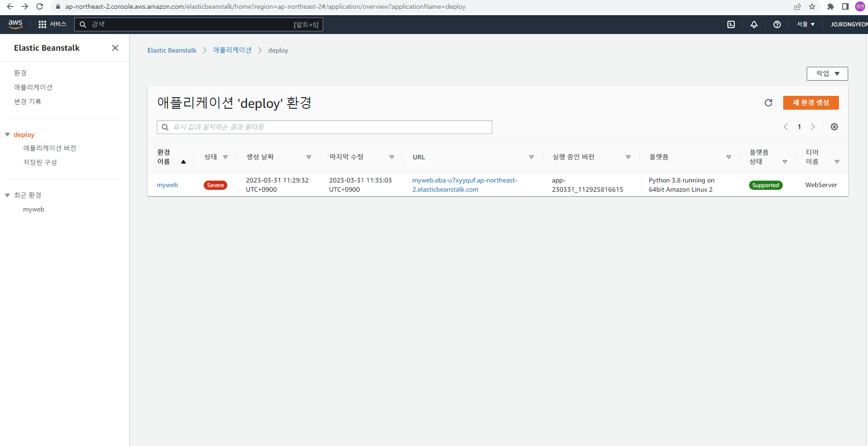Sort table by 플랫폼 상태 column
Screen dimensions: 868x446
(x=785, y=162)
